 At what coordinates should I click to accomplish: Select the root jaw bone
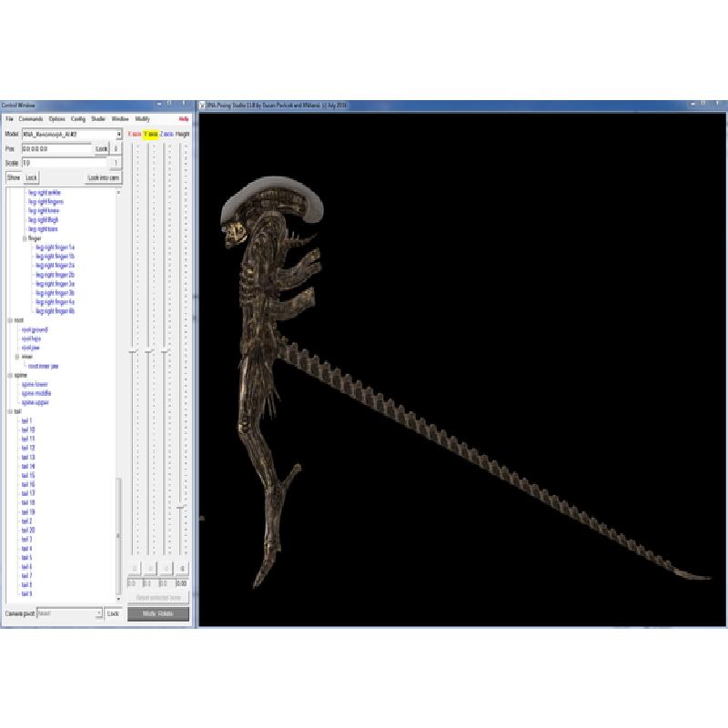tap(30, 348)
